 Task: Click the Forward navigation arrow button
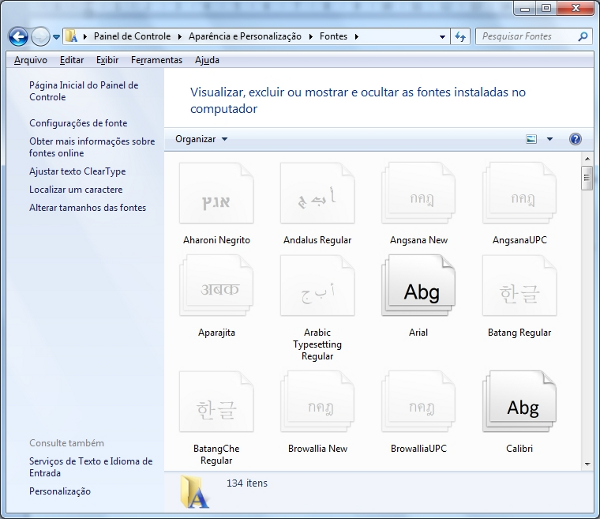click(40, 37)
